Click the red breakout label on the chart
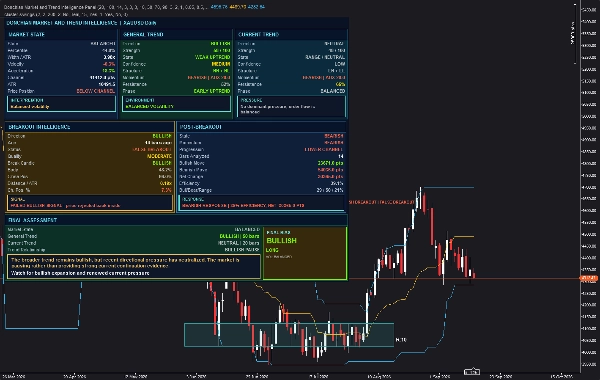The width and height of the screenshot is (600, 380). pyautogui.click(x=382, y=202)
